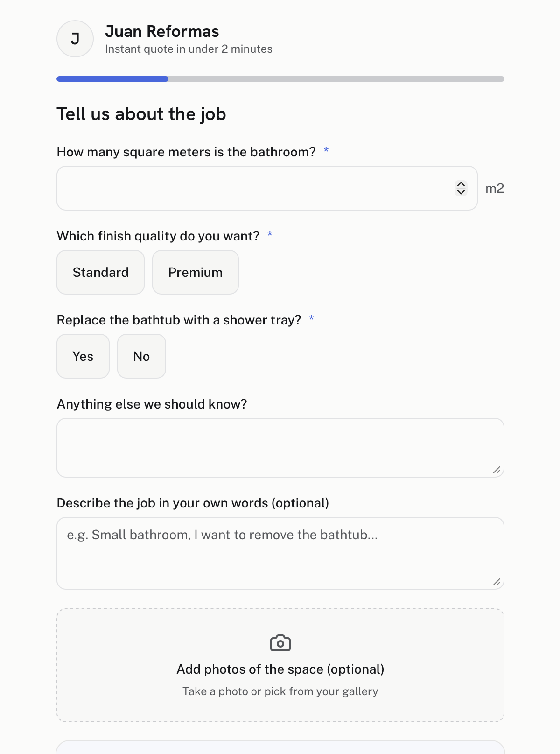560x754 pixels.
Task: Click Add photos of the space
Action: pos(280,669)
